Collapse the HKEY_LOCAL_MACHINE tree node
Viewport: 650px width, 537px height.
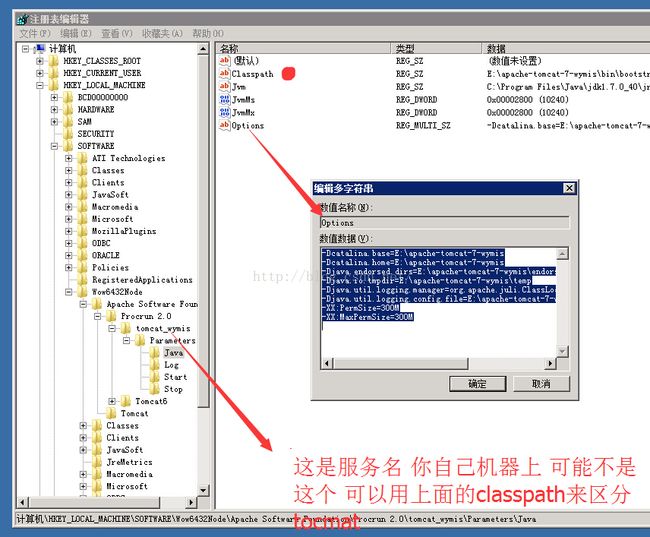tap(40, 85)
